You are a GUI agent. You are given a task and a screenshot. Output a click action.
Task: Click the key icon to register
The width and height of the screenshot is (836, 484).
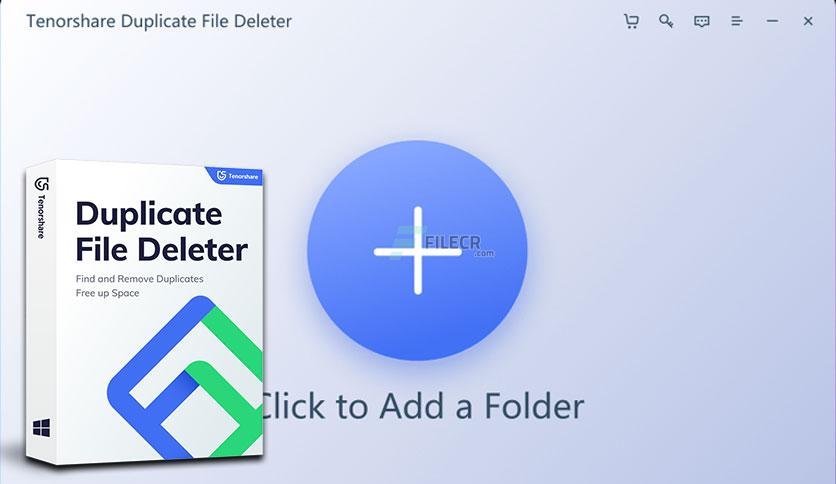[666, 21]
